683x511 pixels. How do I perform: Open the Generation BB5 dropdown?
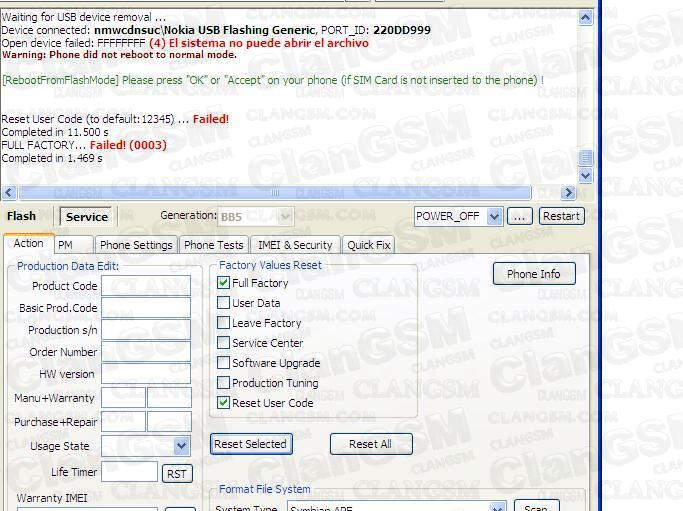(x=286, y=217)
